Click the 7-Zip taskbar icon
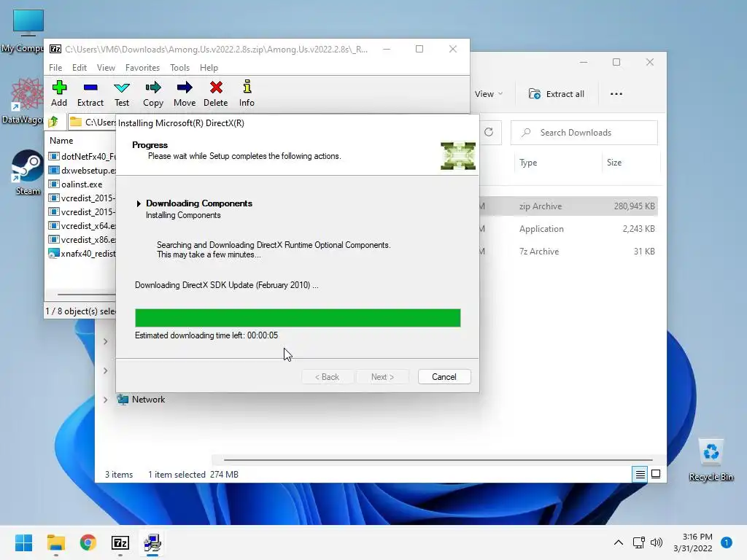This screenshot has width=747, height=560. [120, 542]
